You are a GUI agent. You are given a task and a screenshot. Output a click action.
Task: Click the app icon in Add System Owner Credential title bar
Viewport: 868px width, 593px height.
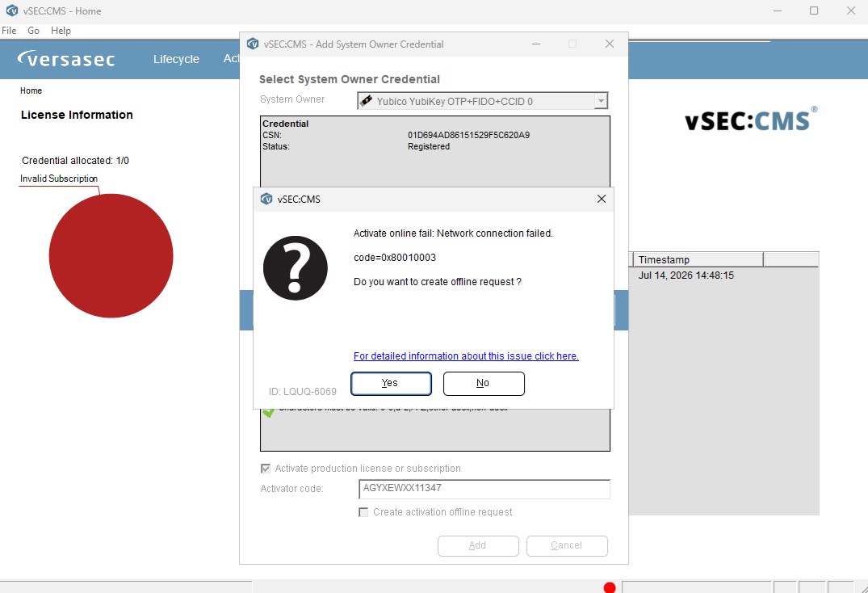coord(253,44)
